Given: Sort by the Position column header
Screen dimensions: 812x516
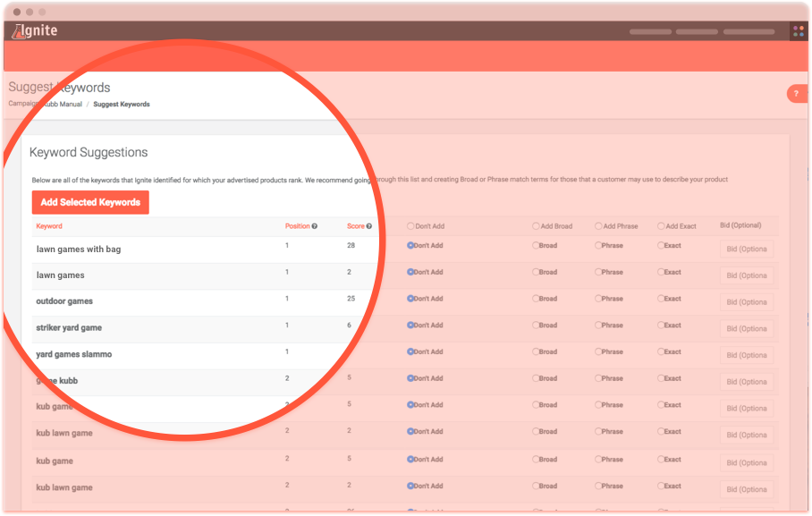Looking at the screenshot, I should coord(297,226).
